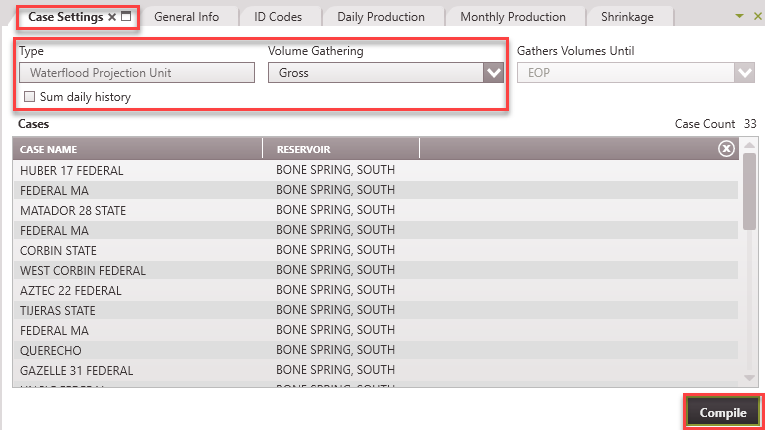Open the tab list dropdown arrow at top right
This screenshot has height=430, width=765.
pos(739,16)
